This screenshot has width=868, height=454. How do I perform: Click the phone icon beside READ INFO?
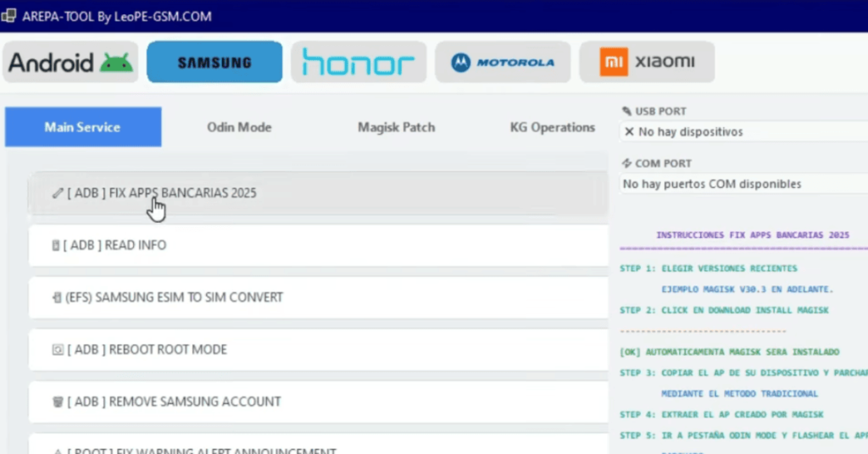pyautogui.click(x=55, y=245)
